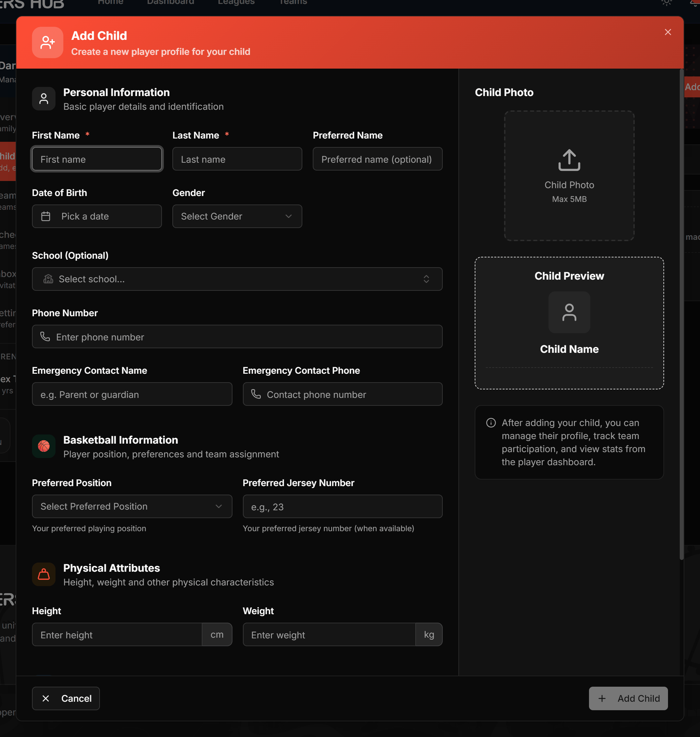Click the basketball icon beside Basketball Information
Viewport: 700px width, 737px height.
coord(44,446)
